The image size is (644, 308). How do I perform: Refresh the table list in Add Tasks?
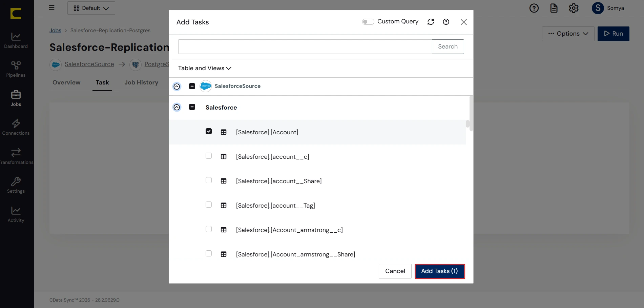tap(431, 22)
